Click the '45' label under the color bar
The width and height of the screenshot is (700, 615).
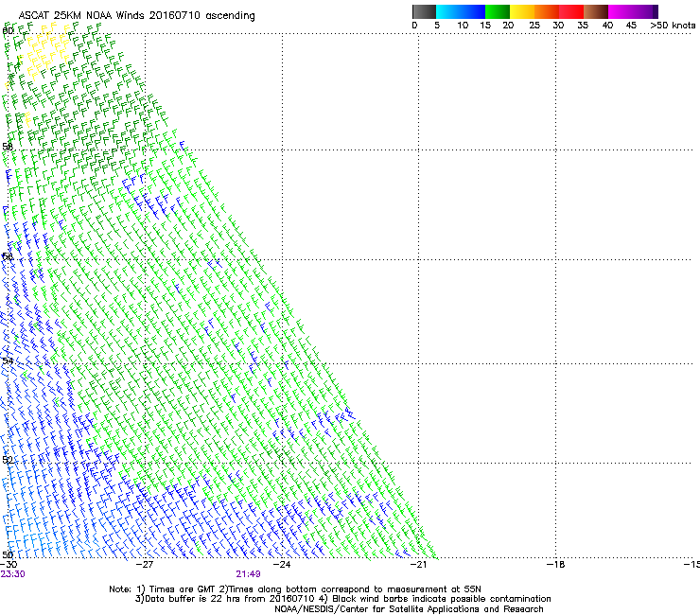tap(631, 26)
